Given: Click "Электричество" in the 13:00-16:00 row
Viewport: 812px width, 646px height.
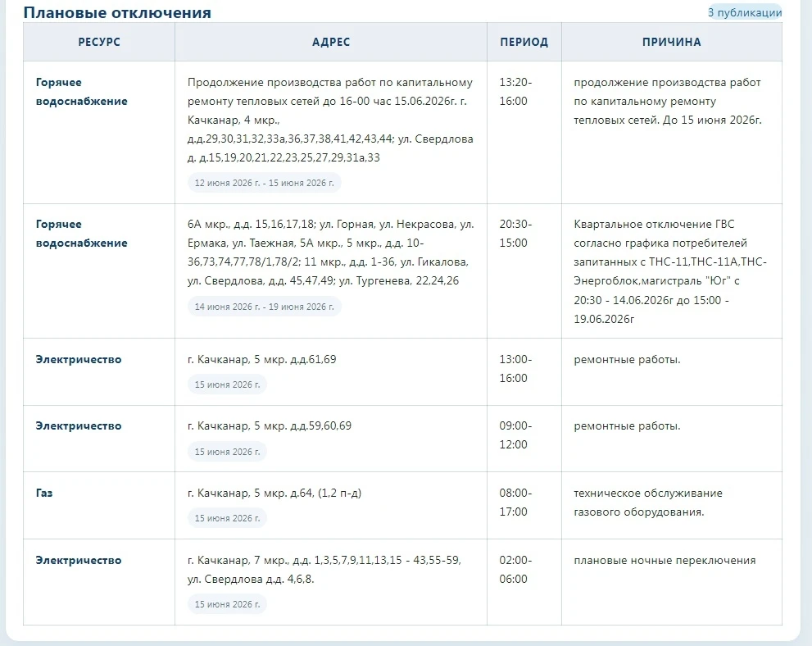Looking at the screenshot, I should pos(78,360).
